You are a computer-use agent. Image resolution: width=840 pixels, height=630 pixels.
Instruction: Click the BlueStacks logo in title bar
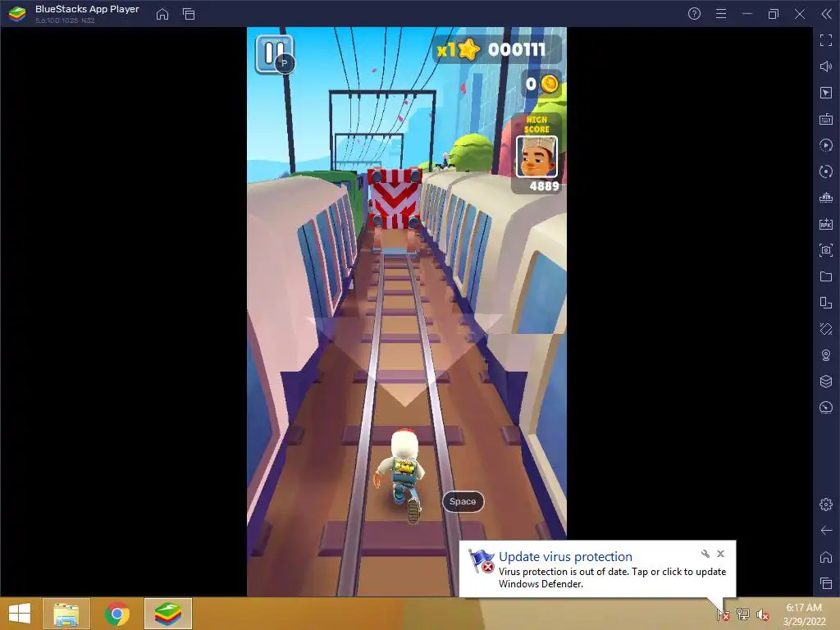17,14
